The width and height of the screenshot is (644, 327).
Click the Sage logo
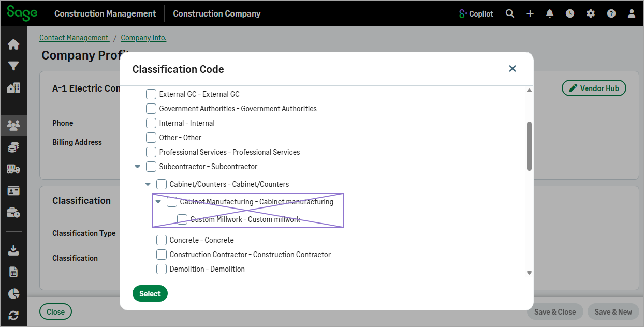click(22, 13)
